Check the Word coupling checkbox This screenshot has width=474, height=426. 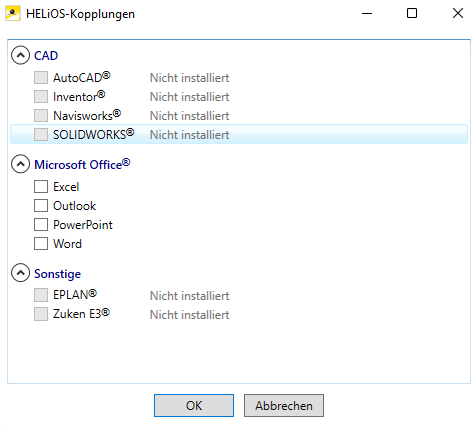pos(41,244)
